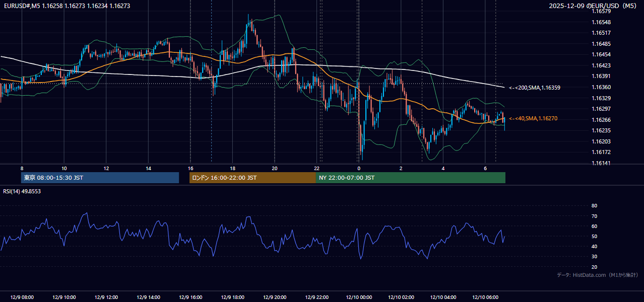Click the 12/9 18:00 date label
The height and width of the screenshot is (302, 644).
pyautogui.click(x=232, y=297)
